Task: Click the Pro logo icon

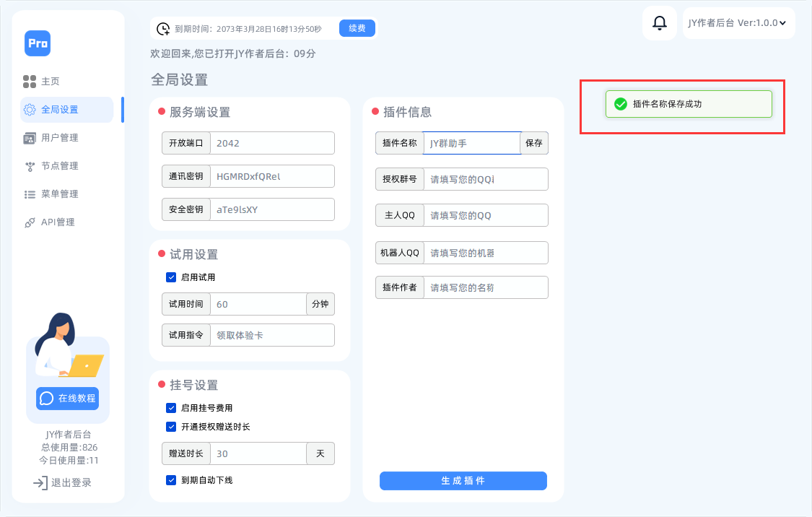Action: click(37, 43)
